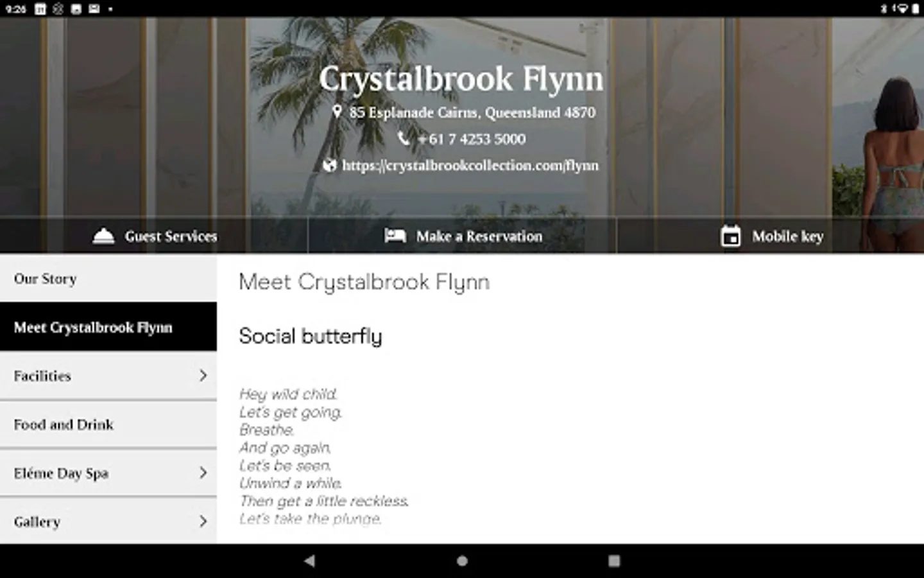Open the 85 Esplanade Cairns address
Screen dimensions: 924x578
[472, 112]
